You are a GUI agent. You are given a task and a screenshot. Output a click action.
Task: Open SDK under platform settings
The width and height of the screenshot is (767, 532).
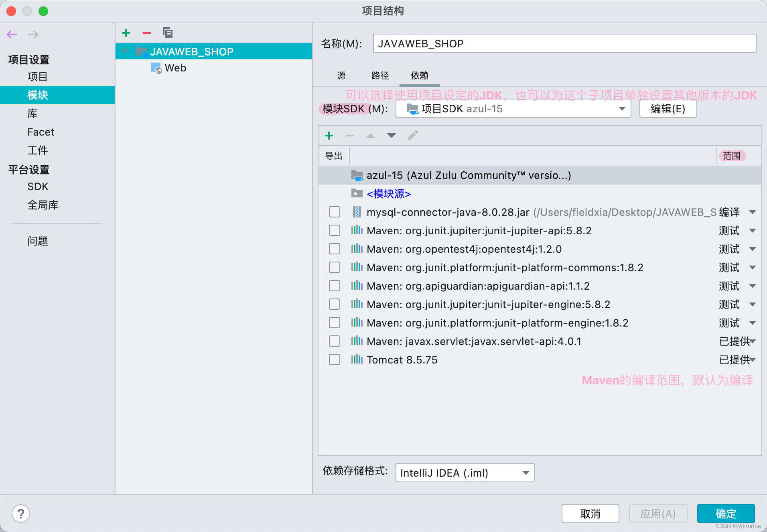[38, 187]
